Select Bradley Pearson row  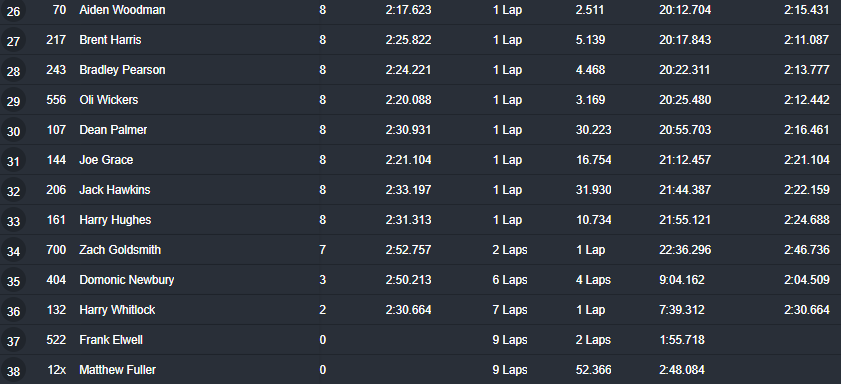click(x=420, y=70)
